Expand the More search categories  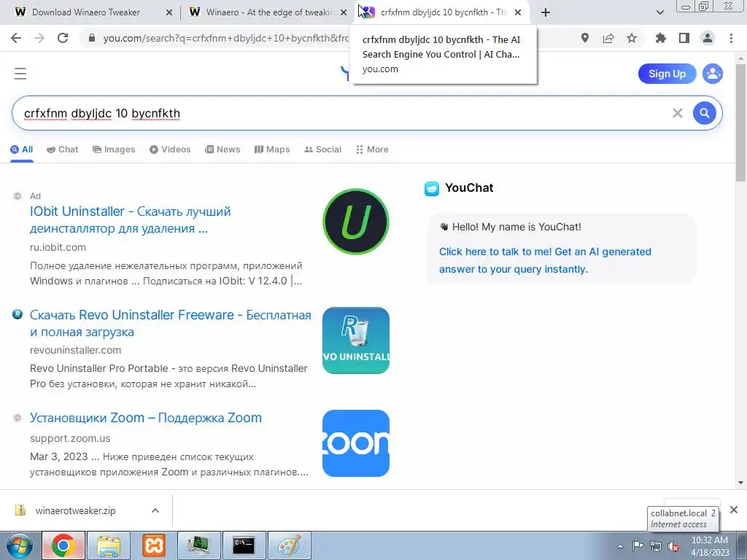point(372,149)
